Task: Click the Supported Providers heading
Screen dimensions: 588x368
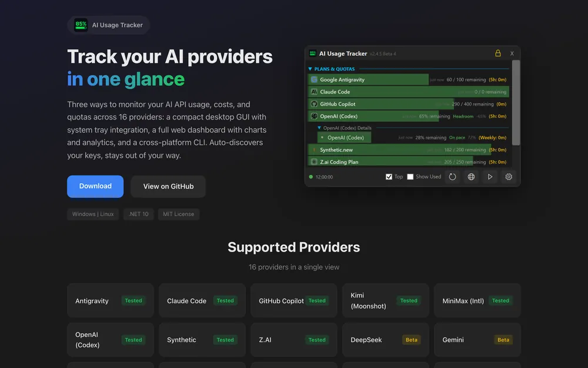Action: pyautogui.click(x=293, y=247)
